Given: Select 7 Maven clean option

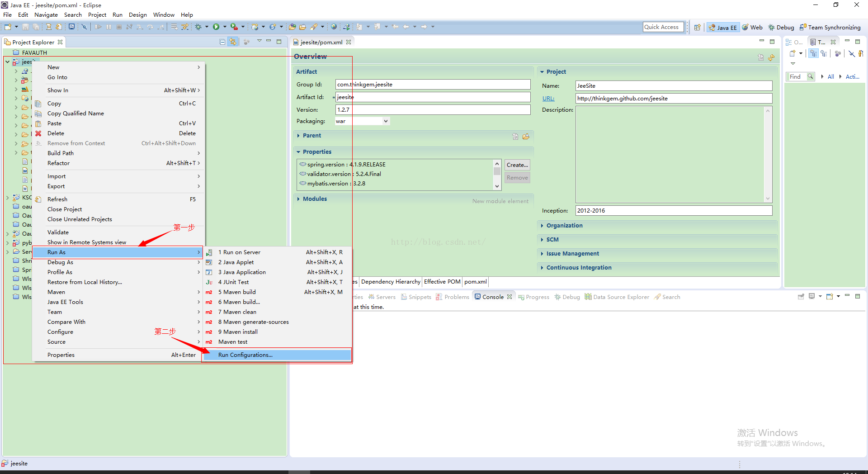Looking at the screenshot, I should (x=277, y=312).
